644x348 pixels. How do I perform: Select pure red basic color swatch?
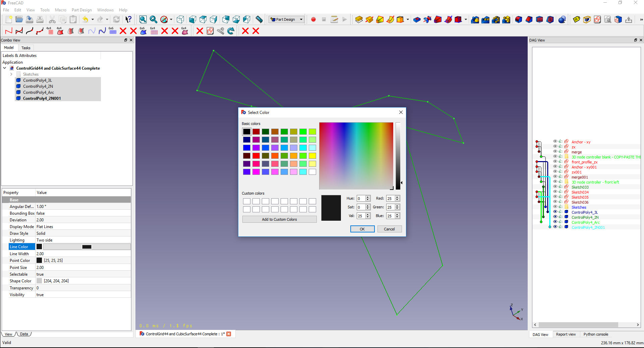click(x=256, y=156)
